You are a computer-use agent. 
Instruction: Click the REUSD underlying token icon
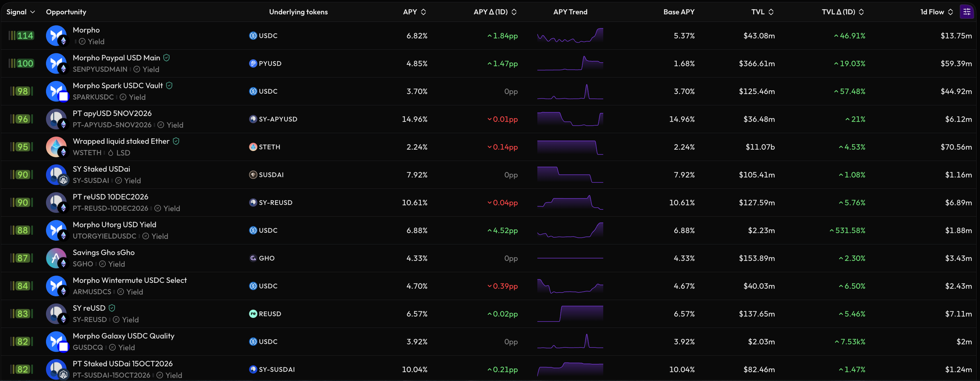tap(253, 314)
